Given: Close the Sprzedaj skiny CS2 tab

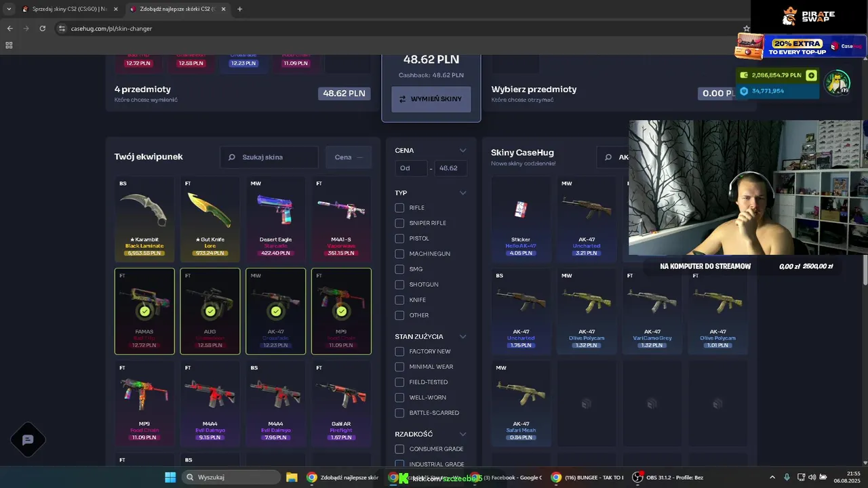Looking at the screenshot, I should click(x=115, y=9).
